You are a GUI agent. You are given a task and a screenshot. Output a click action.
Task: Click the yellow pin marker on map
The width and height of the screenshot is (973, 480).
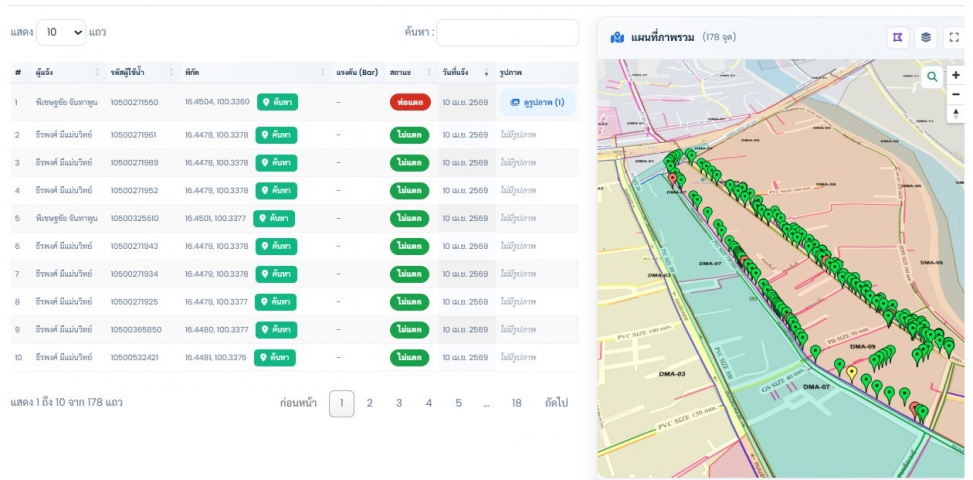pos(852,373)
